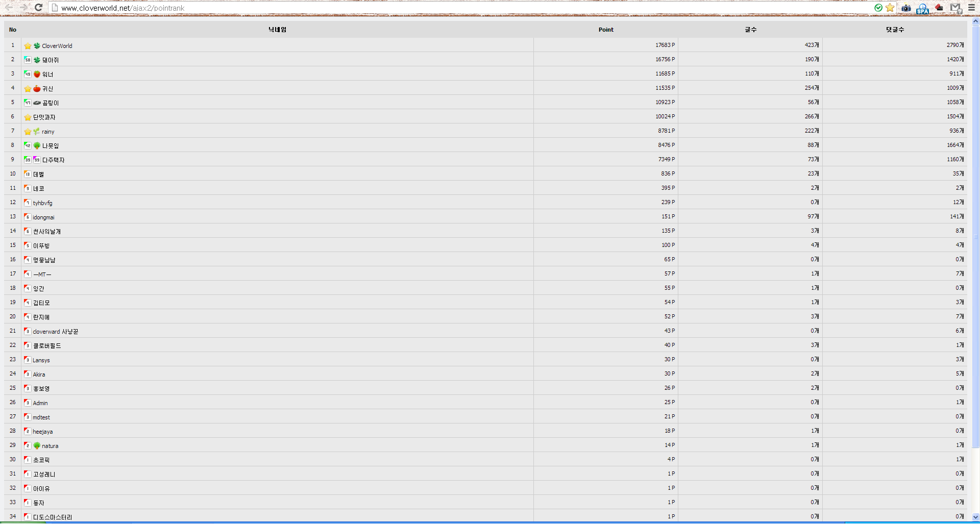The width and height of the screenshot is (980, 524).
Task: Open the idongmai nickname link
Action: pyautogui.click(x=43, y=217)
